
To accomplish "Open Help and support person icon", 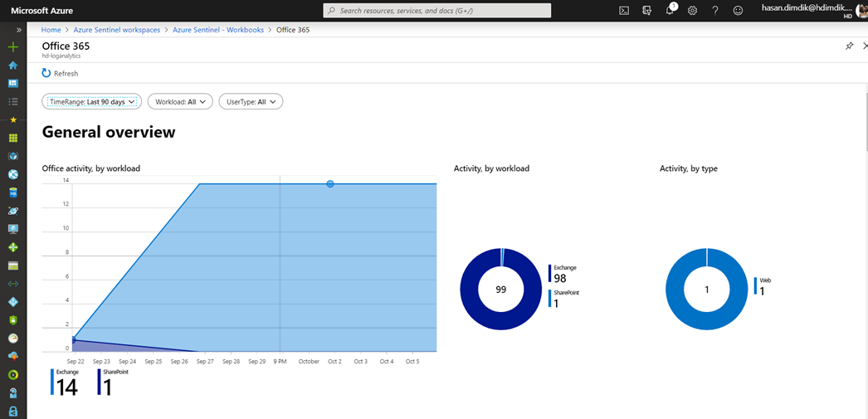I will click(13, 393).
